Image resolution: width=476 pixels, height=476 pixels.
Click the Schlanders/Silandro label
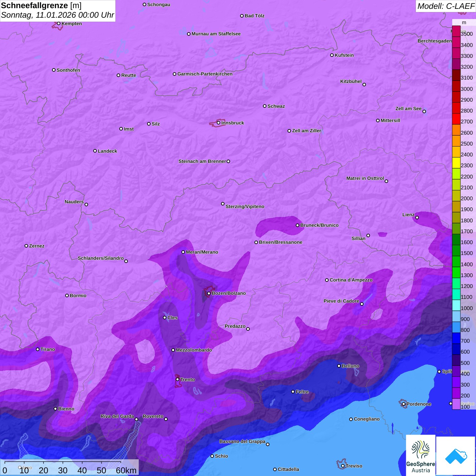pyautogui.click(x=101, y=258)
